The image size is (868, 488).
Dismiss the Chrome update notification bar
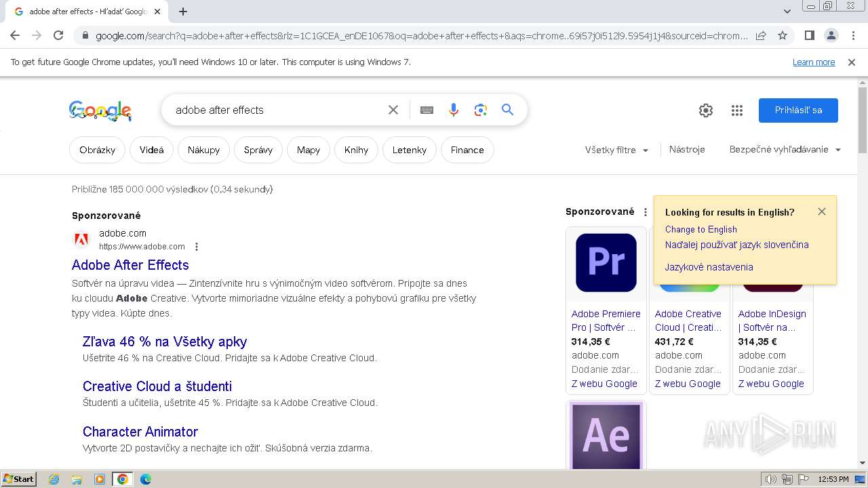coord(852,62)
